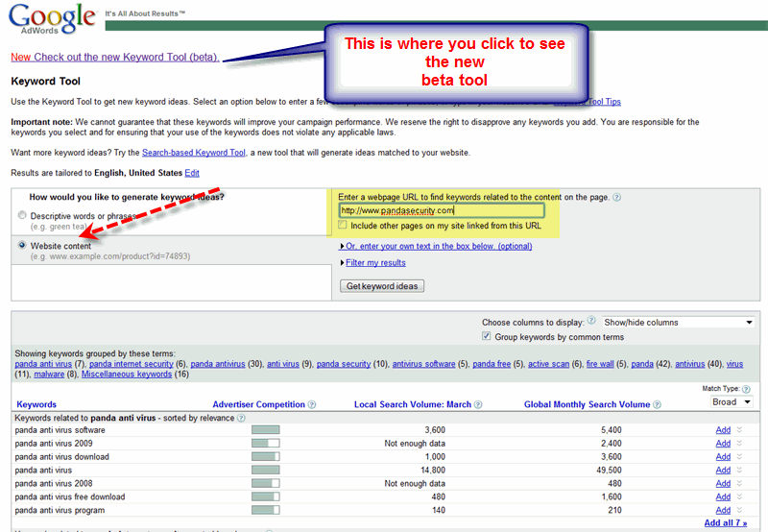Click Add for the keyword panda anti virus
768x532 pixels.
tap(723, 470)
